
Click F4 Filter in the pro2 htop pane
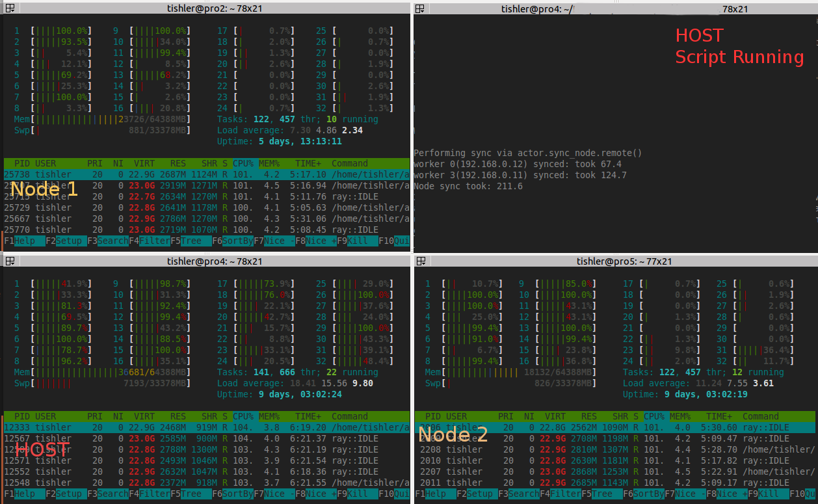click(x=150, y=241)
